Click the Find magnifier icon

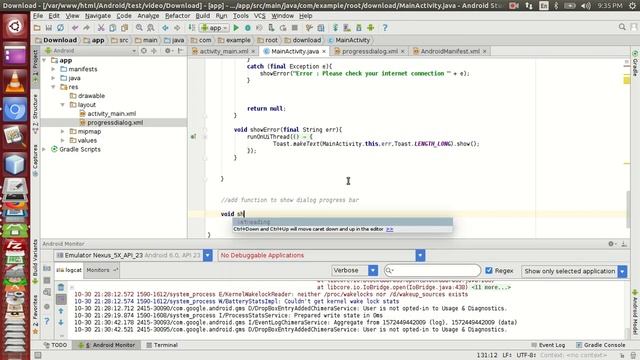139,28
